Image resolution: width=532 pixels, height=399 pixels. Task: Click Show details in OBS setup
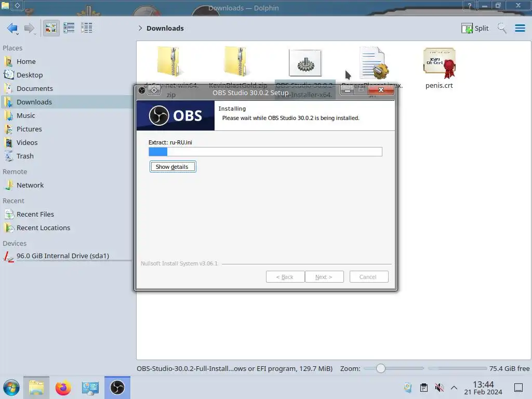(x=172, y=167)
